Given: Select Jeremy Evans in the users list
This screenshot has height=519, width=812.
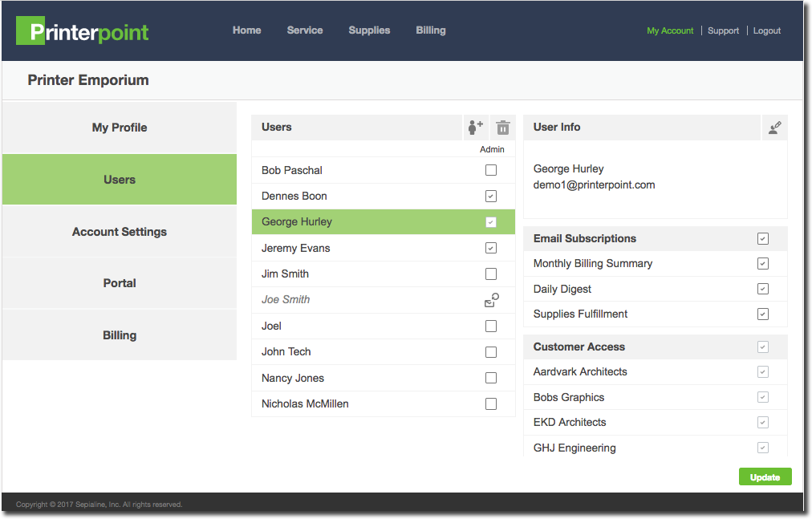Looking at the screenshot, I should (x=296, y=248).
